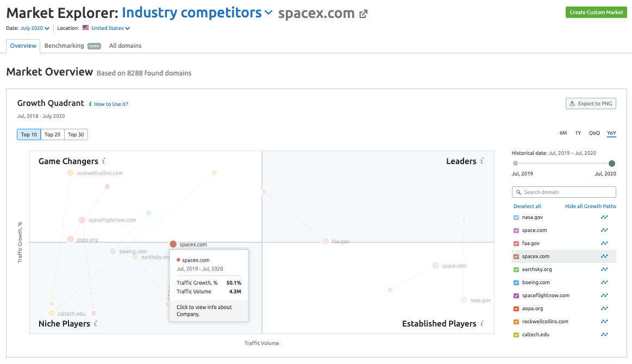Click the Search domain input field
The height and width of the screenshot is (364, 632).
(x=564, y=192)
